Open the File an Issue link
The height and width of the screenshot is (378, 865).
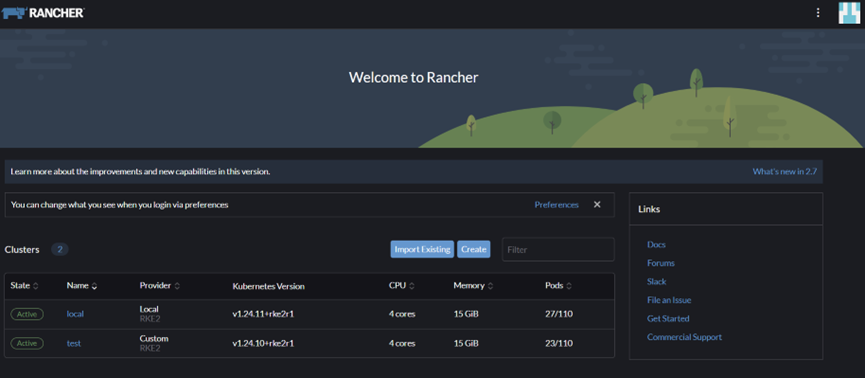coord(669,300)
